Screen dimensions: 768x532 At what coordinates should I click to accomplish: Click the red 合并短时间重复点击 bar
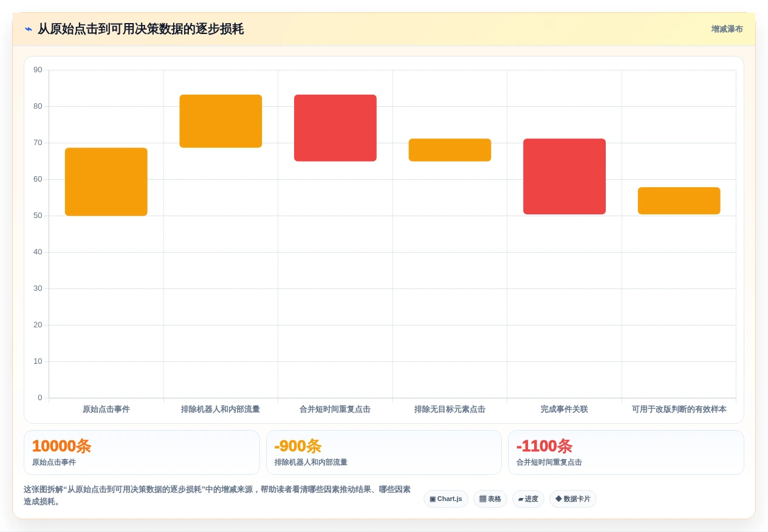click(x=335, y=128)
